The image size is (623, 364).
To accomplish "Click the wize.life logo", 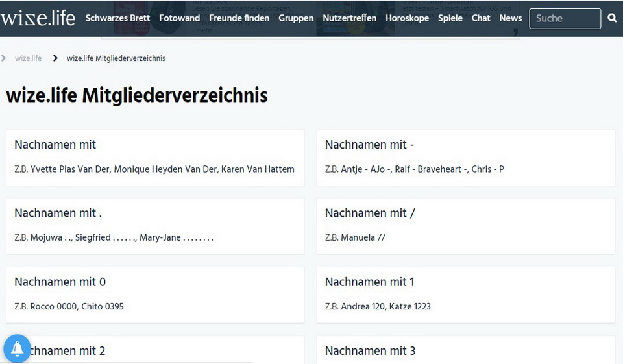I will point(38,18).
